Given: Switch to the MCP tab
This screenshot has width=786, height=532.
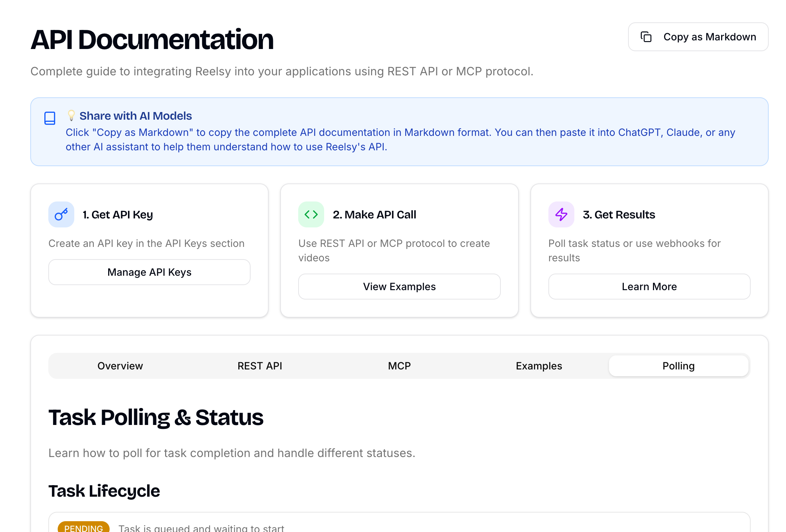Looking at the screenshot, I should (x=399, y=365).
